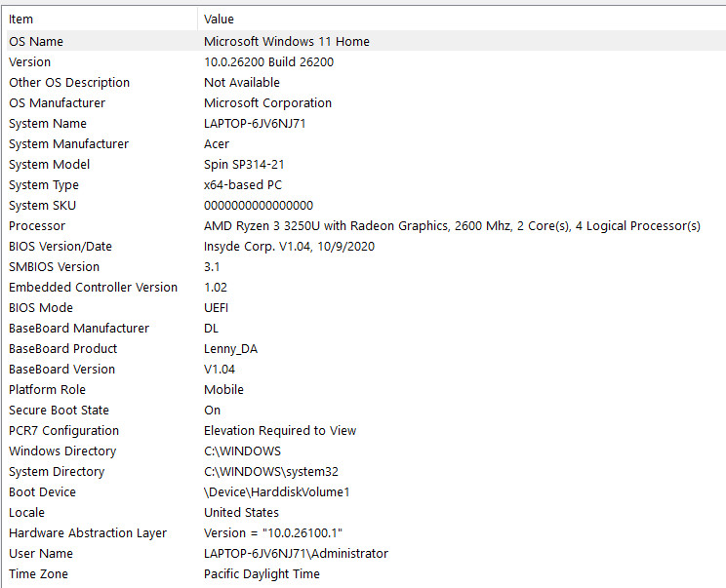
Task: Click the Value column header
Action: (462, 19)
